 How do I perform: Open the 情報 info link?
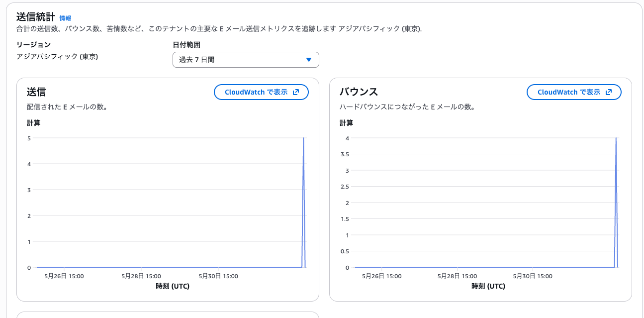pyautogui.click(x=65, y=18)
